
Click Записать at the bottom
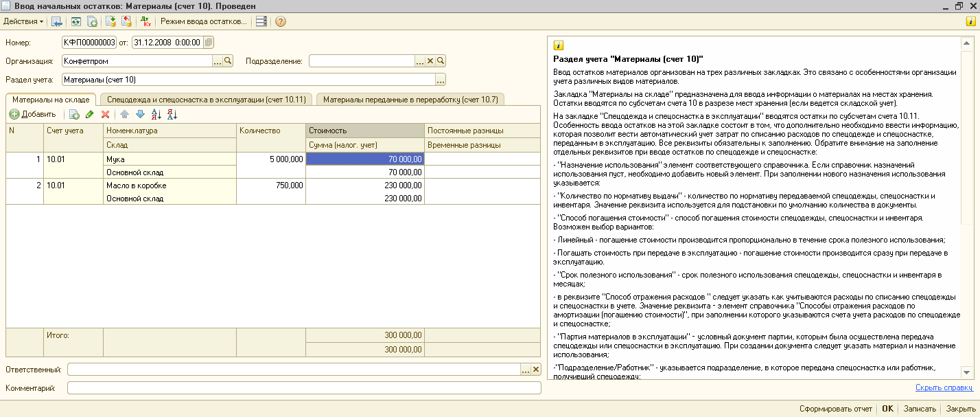(920, 409)
